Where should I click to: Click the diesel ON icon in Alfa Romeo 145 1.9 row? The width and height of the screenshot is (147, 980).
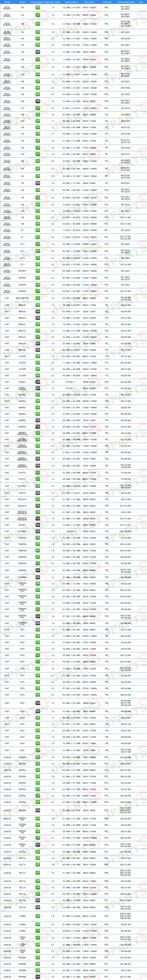click(38, 52)
